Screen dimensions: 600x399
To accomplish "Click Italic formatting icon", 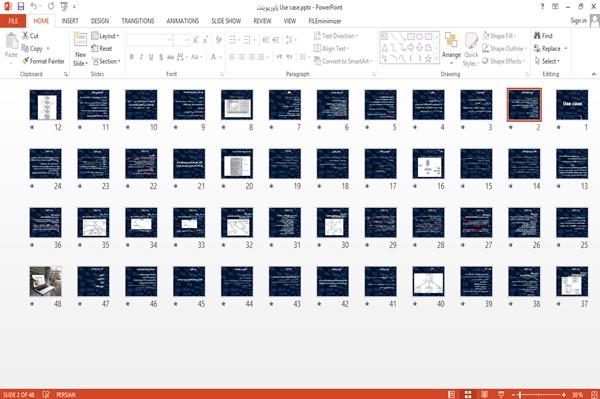I will pos(141,57).
